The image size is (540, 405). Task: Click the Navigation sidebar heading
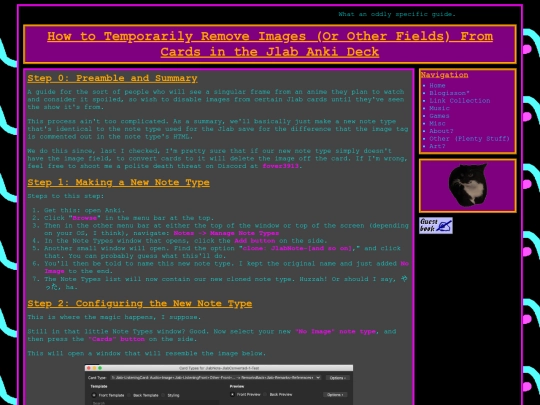pyautogui.click(x=444, y=75)
